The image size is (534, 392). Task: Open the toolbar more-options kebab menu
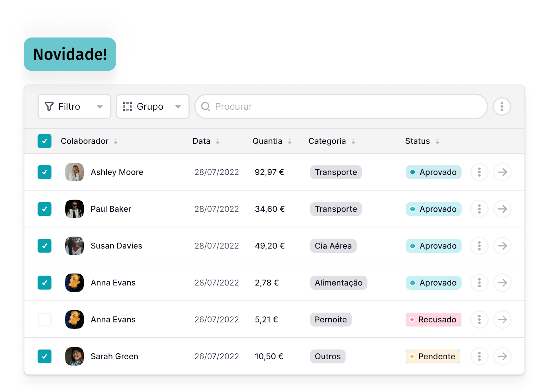pos(501,106)
